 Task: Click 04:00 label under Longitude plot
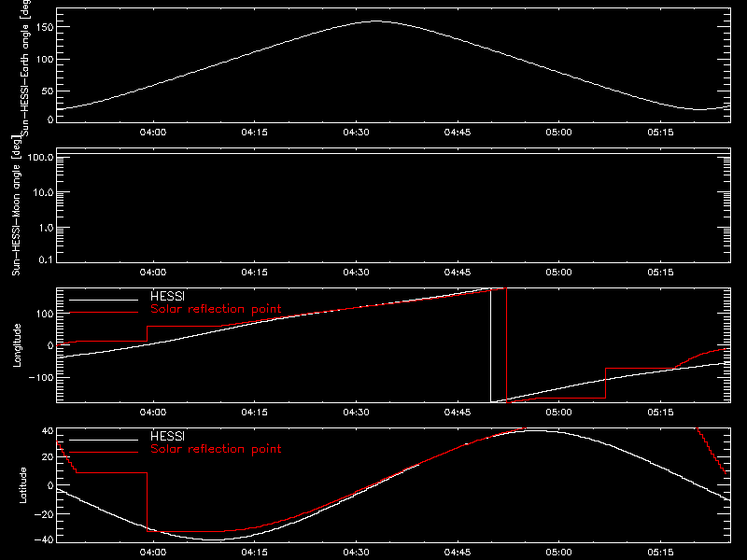pos(153,412)
